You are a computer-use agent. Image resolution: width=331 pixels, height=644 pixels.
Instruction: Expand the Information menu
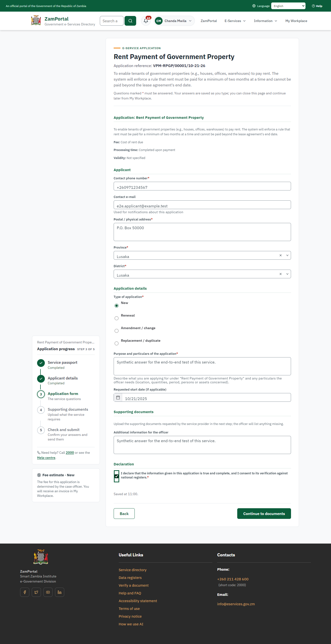click(265, 21)
